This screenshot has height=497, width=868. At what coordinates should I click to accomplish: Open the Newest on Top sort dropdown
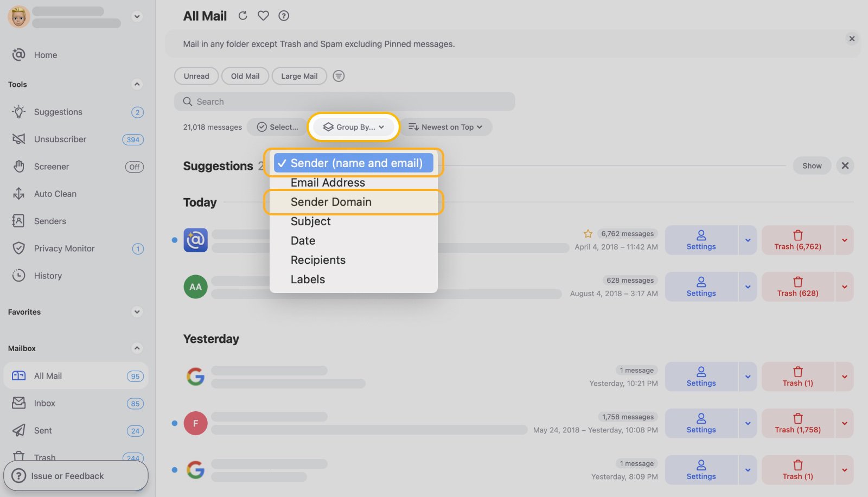pyautogui.click(x=446, y=127)
